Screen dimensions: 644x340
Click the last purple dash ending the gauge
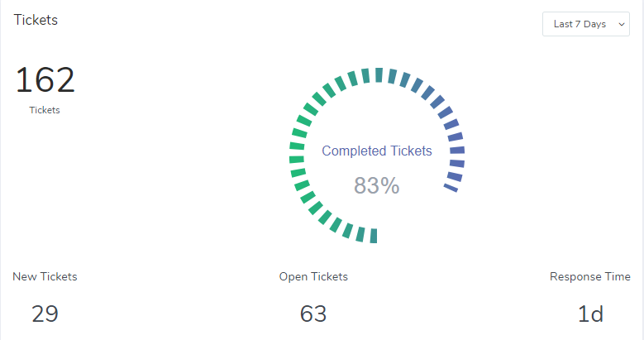[451, 189]
